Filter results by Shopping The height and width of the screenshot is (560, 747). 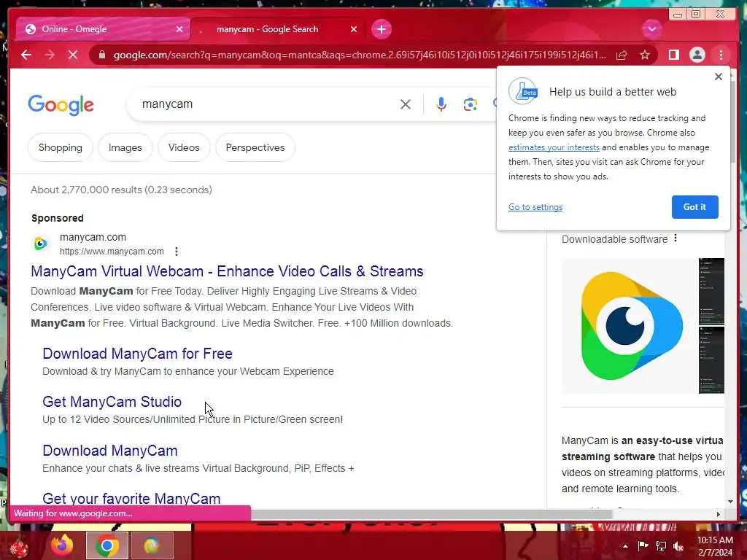click(61, 147)
